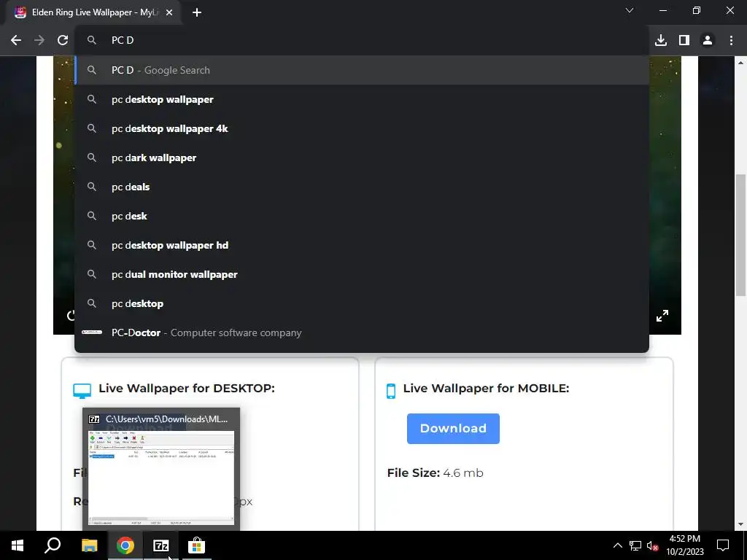Close the Elden Ring Live Wallpaper tab
This screenshot has width=747, height=560.
(169, 12)
